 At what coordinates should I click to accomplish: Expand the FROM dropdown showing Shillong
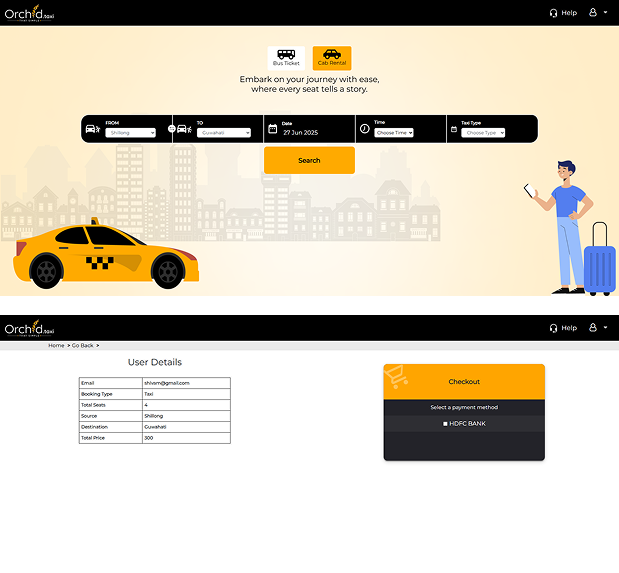coord(130,133)
